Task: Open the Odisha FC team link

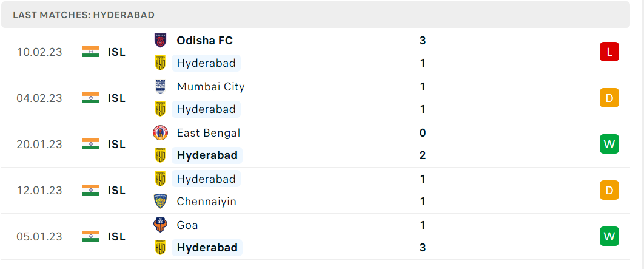Action: pos(204,40)
